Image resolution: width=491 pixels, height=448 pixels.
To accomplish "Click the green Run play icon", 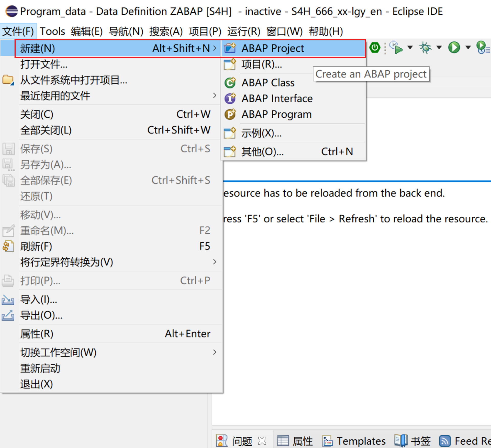I will (x=454, y=48).
